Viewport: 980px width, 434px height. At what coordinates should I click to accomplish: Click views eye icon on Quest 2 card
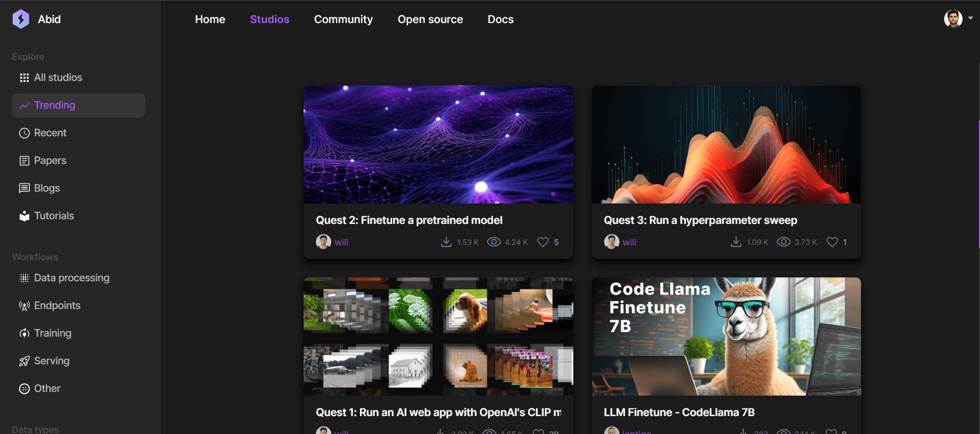pos(494,242)
